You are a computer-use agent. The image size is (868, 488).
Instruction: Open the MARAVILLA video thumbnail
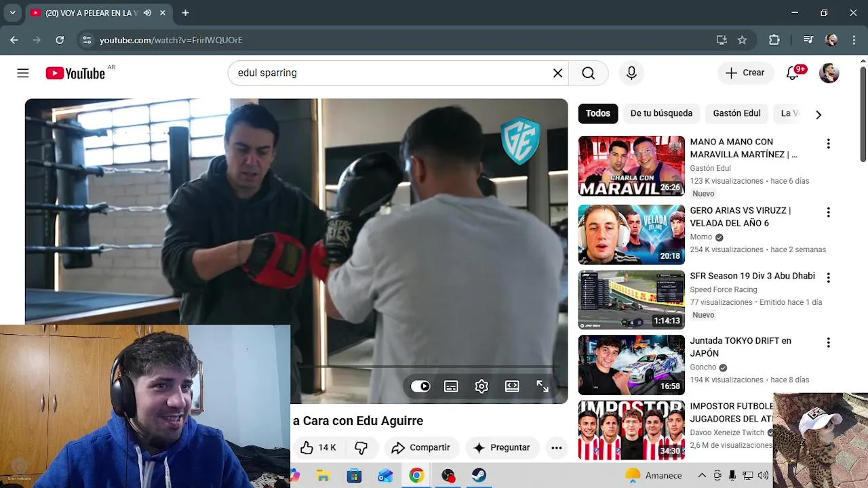631,166
